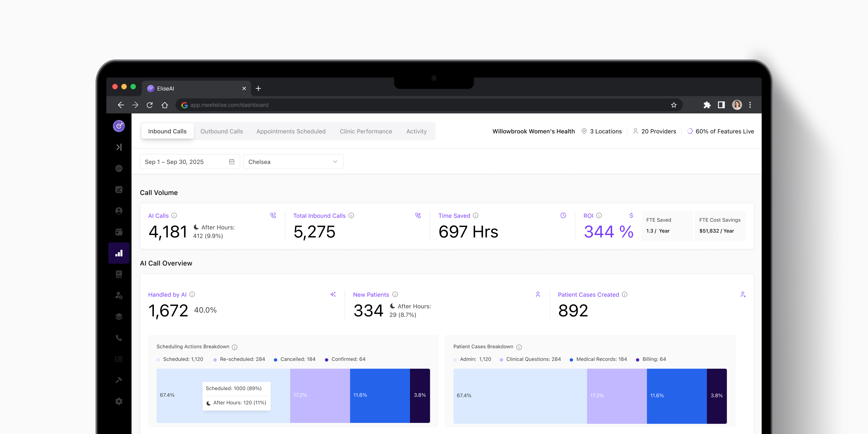Click the dark blue Cancelled 11.6% bar segment
868x434 pixels.
coord(380,395)
